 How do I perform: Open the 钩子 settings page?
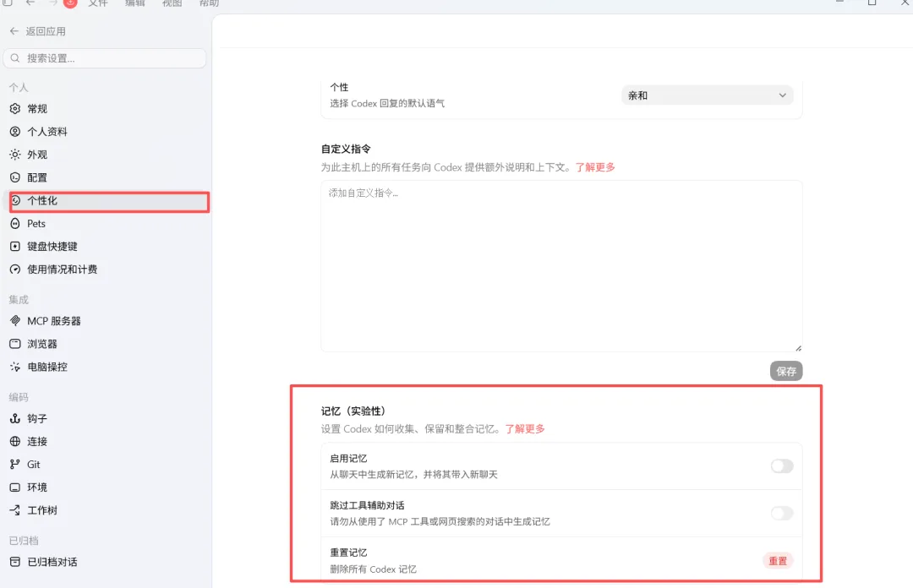(106, 418)
